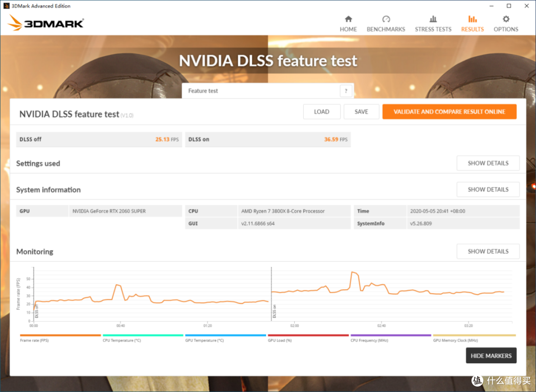Show details for Monitoring
This screenshot has height=392, width=536.
click(488, 251)
